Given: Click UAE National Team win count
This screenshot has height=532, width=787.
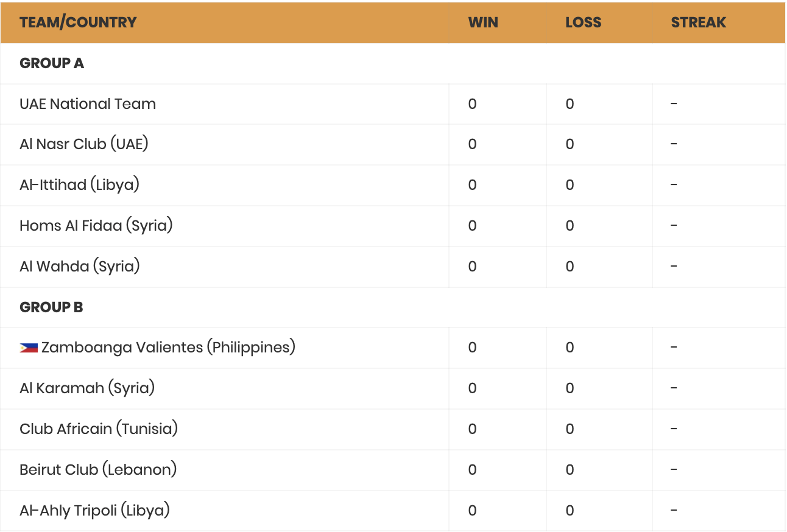Looking at the screenshot, I should click(x=472, y=104).
